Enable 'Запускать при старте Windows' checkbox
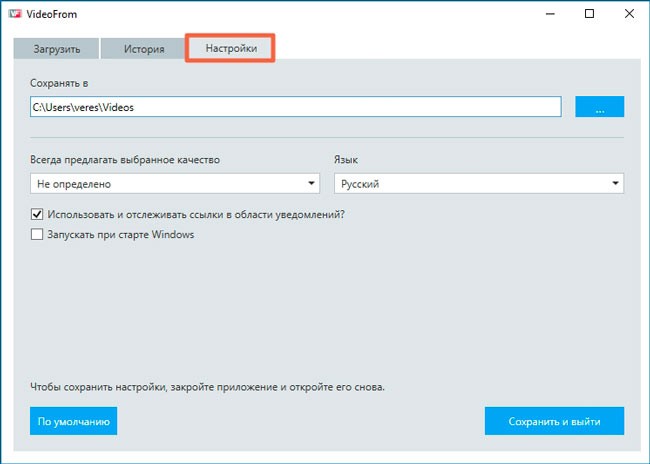Image resolution: width=650 pixels, height=464 pixels. coord(37,234)
